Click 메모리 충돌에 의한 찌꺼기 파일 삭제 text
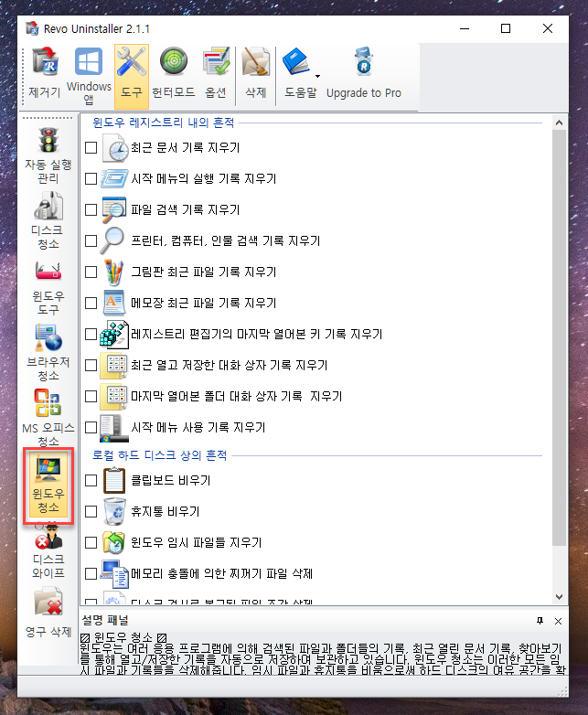Image resolution: width=588 pixels, height=715 pixels. click(221, 573)
